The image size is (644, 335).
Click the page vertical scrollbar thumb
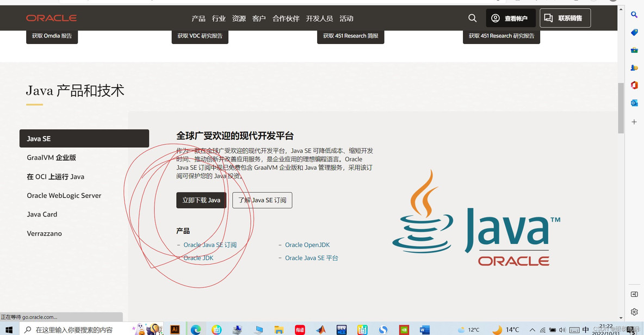[x=621, y=108]
